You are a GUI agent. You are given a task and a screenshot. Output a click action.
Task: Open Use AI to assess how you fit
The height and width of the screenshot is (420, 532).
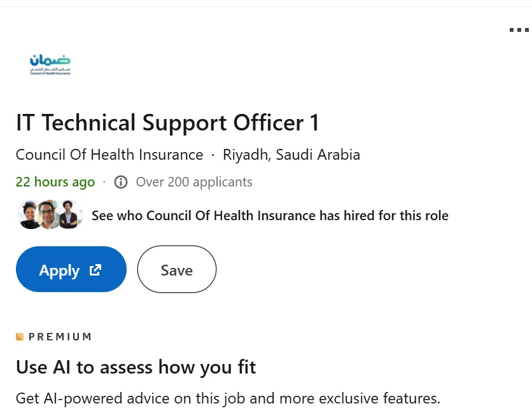136,367
